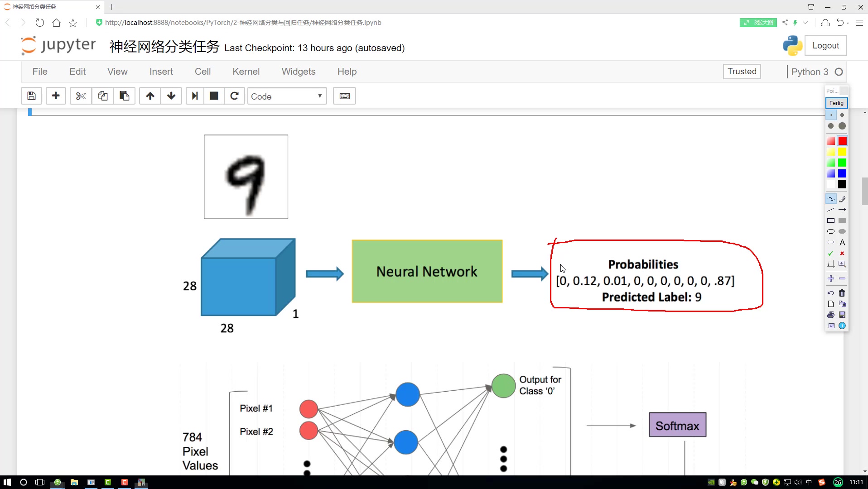
Task: Select the smallest pen size dot
Action: (x=831, y=115)
